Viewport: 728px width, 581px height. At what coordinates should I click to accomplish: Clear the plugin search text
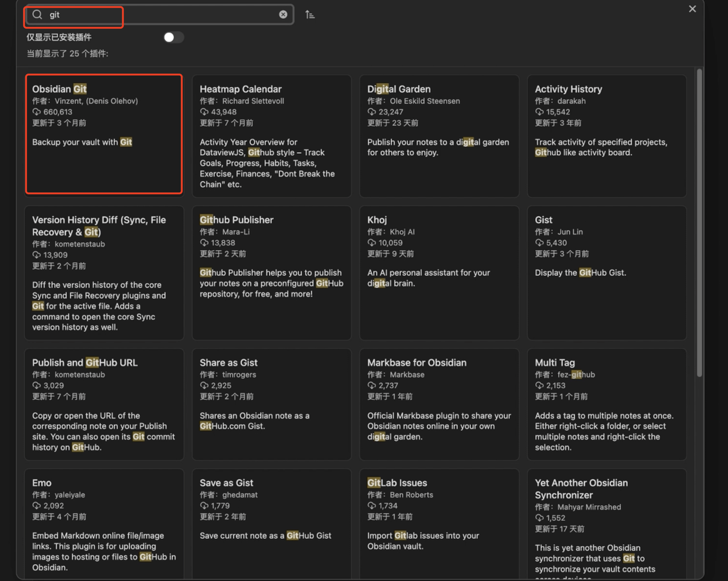click(x=283, y=14)
